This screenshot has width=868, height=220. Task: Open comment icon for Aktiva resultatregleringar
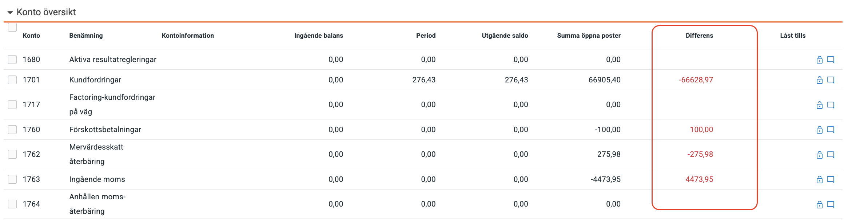pos(831,60)
